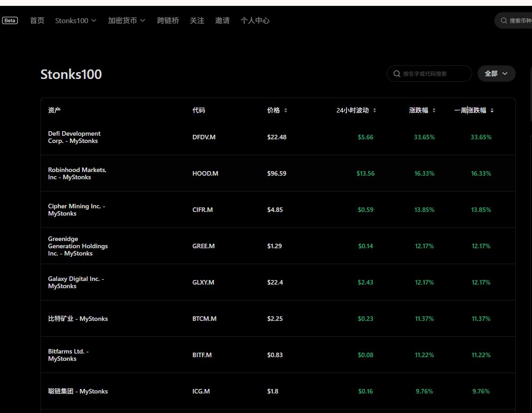Click the $5.66 24-hour change

pyautogui.click(x=366, y=137)
